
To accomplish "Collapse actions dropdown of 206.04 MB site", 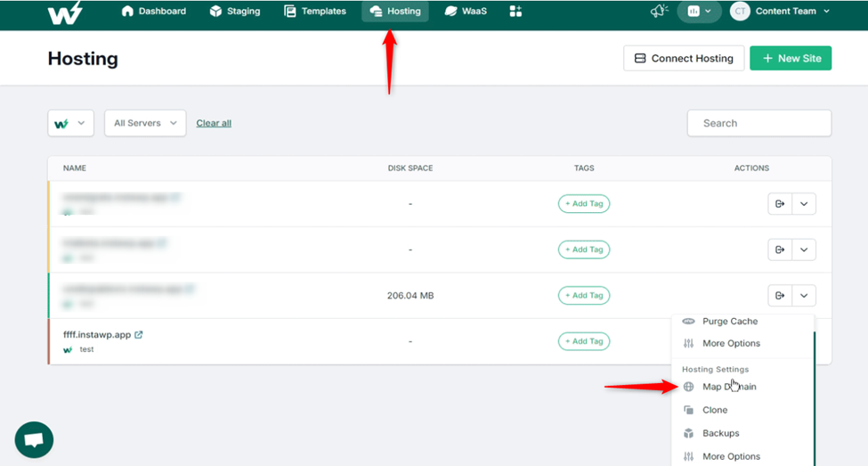I will [x=804, y=295].
